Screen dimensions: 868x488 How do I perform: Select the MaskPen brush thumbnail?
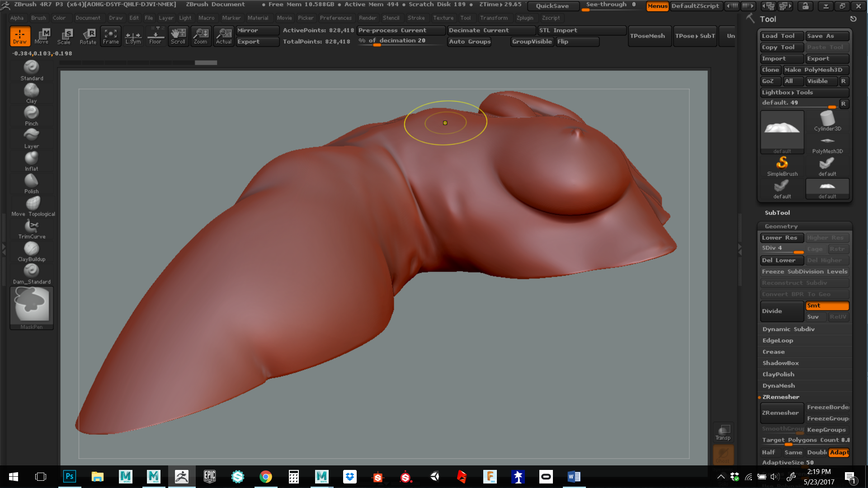[x=32, y=308]
